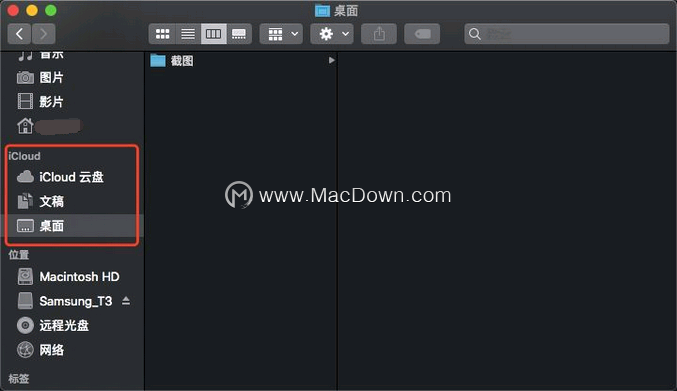This screenshot has height=391, width=677.
Task: Switch to gallery view
Action: [239, 34]
